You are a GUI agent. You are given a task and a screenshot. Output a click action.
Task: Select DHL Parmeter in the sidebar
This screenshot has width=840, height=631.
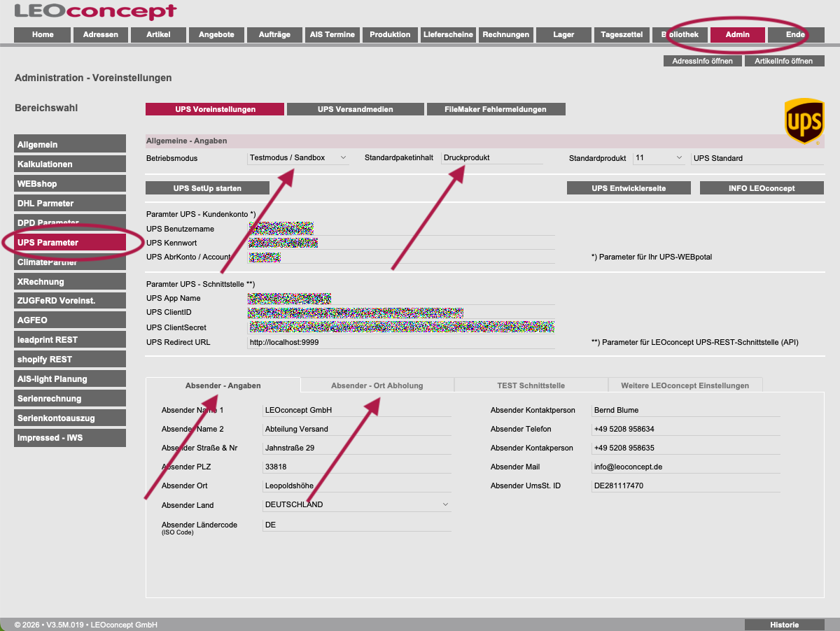pyautogui.click(x=70, y=203)
